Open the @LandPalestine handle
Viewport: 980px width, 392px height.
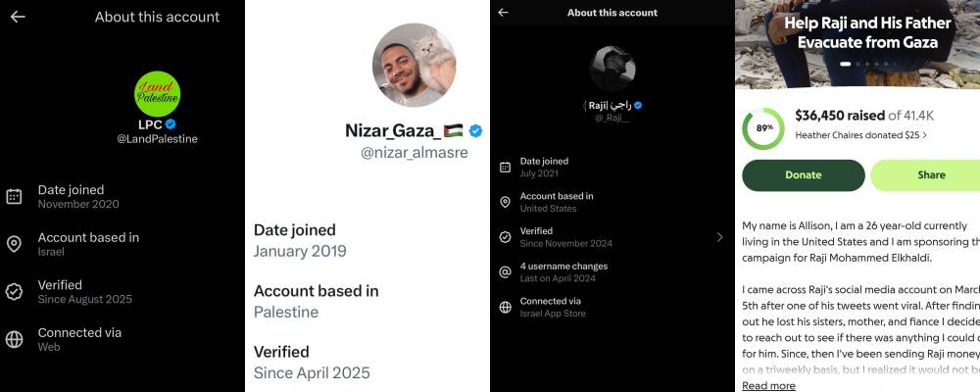coord(158,139)
